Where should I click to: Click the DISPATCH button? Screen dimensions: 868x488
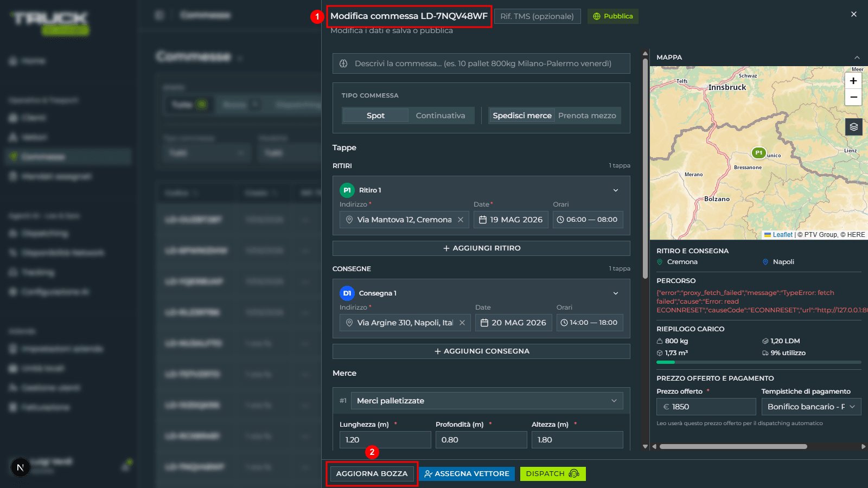click(x=553, y=474)
